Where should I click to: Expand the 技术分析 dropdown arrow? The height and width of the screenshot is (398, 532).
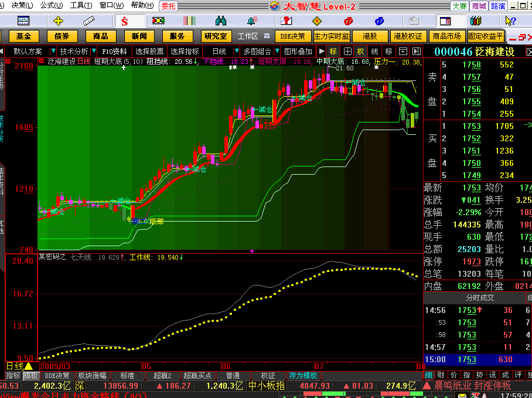pos(94,52)
